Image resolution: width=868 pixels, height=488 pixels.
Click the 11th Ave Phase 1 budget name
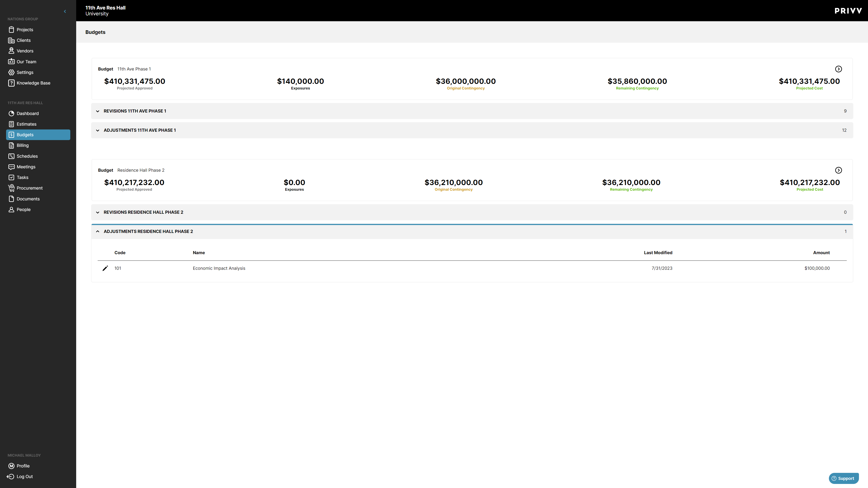pos(134,69)
